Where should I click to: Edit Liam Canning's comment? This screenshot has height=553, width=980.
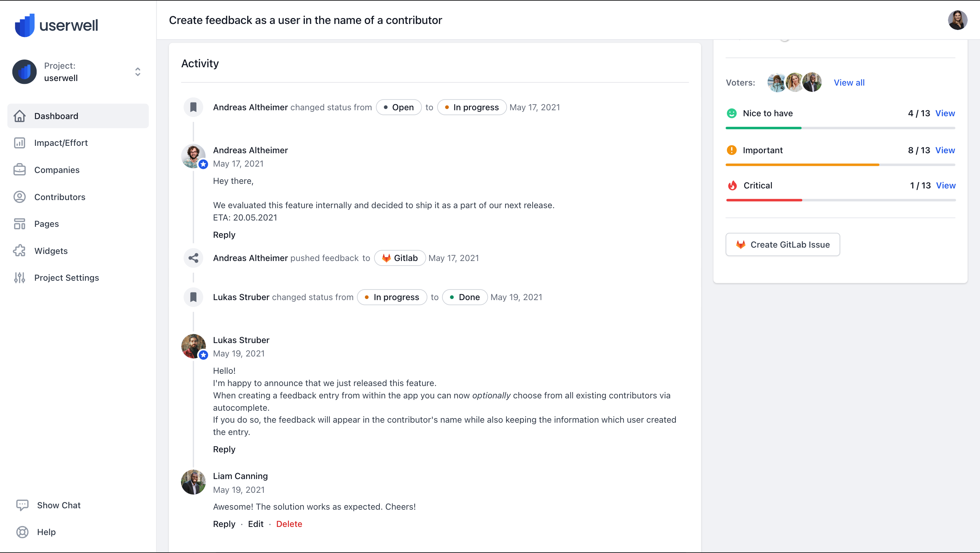[x=255, y=524]
